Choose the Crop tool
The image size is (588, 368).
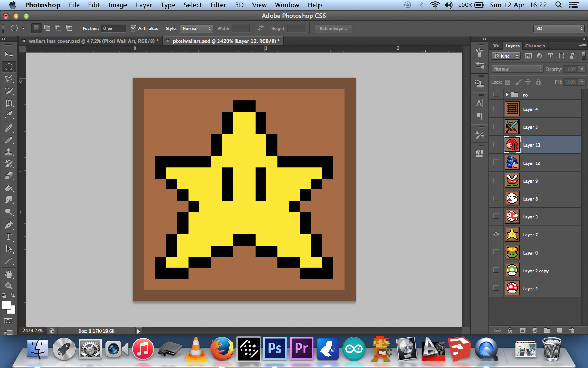click(x=9, y=103)
